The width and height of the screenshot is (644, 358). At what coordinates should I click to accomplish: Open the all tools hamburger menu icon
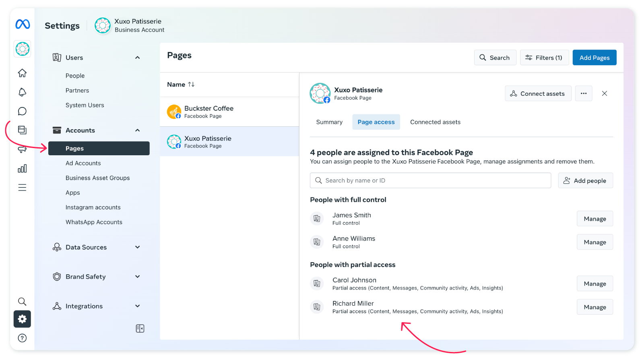point(23,187)
